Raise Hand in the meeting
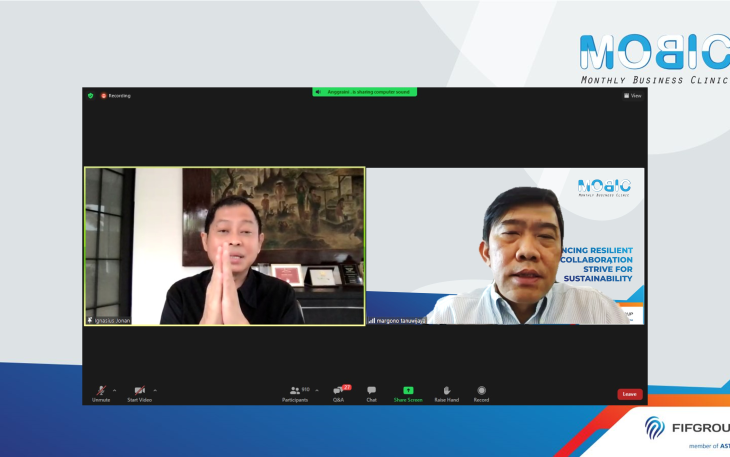Screen dimensions: 730x457 tap(446, 394)
